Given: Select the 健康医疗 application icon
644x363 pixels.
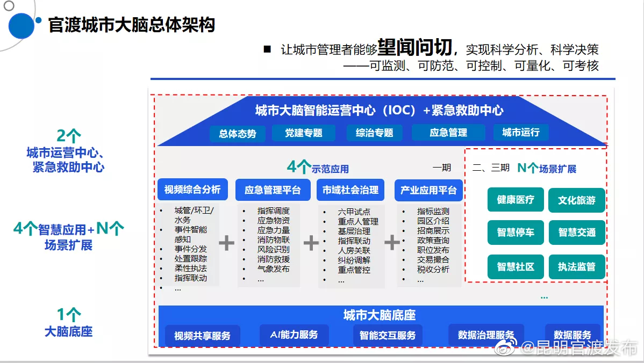Looking at the screenshot, I should (x=515, y=199).
